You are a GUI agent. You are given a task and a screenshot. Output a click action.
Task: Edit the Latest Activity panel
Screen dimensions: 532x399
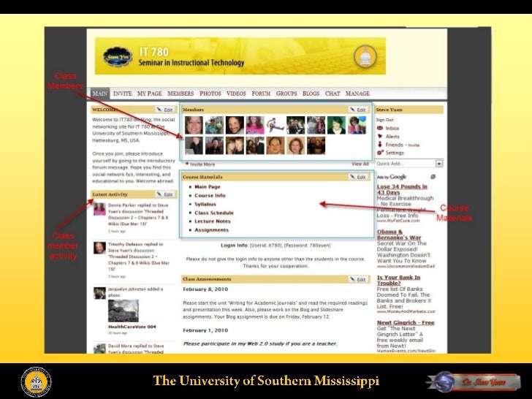click(165, 194)
